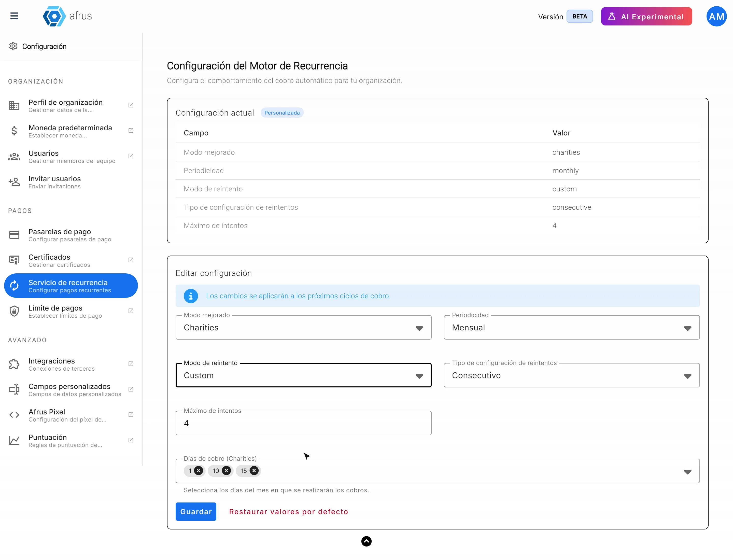Viewport: 733px width, 560px height.
Task: Open the Periodicidad dropdown showing Mensual
Action: coord(571,328)
